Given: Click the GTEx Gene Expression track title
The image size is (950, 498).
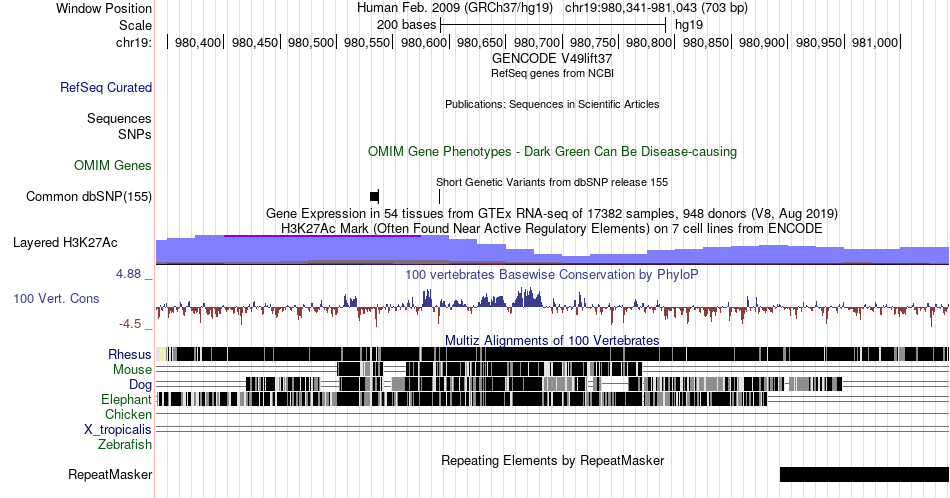Looking at the screenshot, I should point(552,213).
